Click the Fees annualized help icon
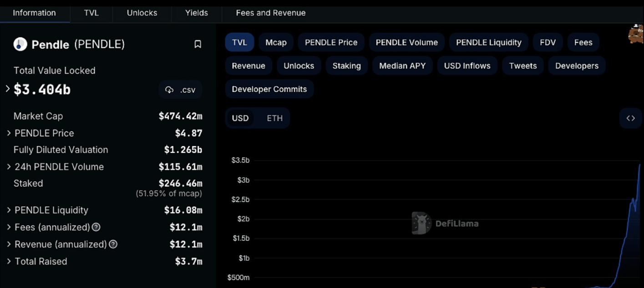 pos(96,227)
